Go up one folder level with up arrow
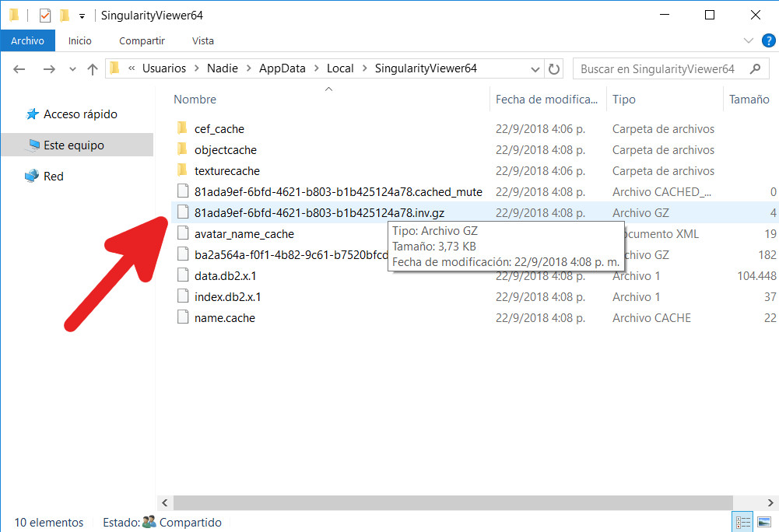The image size is (779, 532). [91, 68]
